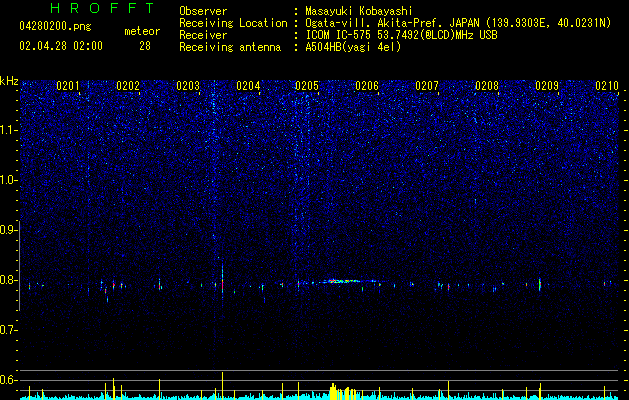Click the 0.8 kHz axis label
This screenshot has width=629, height=400.
click(8, 280)
